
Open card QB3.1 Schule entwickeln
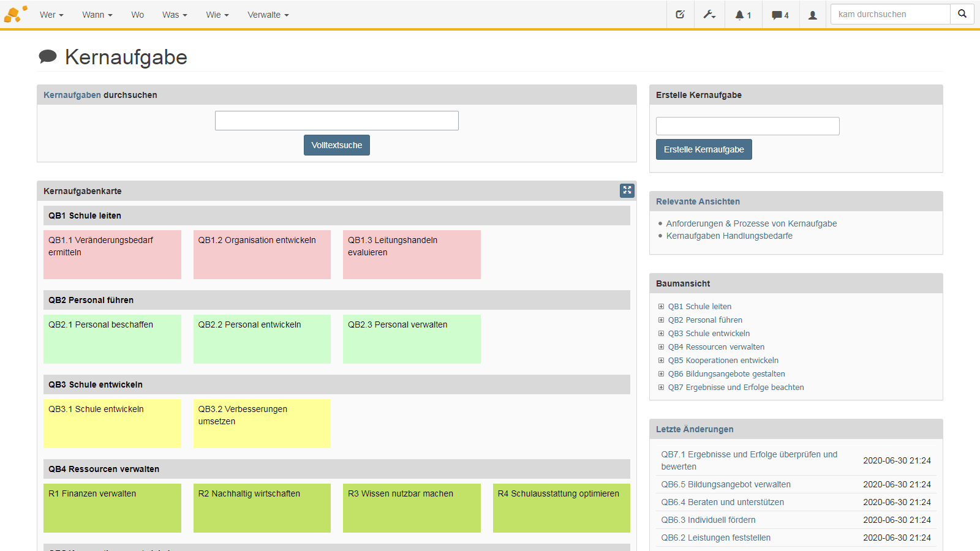click(112, 424)
